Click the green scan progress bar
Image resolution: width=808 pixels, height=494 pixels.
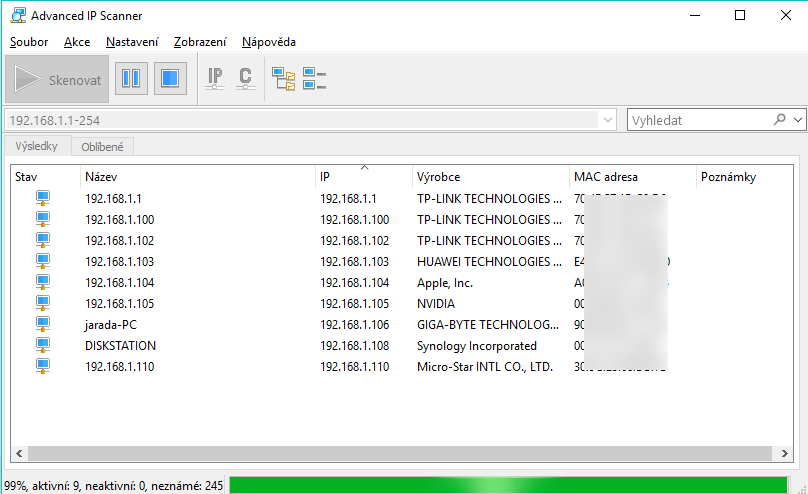coord(508,485)
